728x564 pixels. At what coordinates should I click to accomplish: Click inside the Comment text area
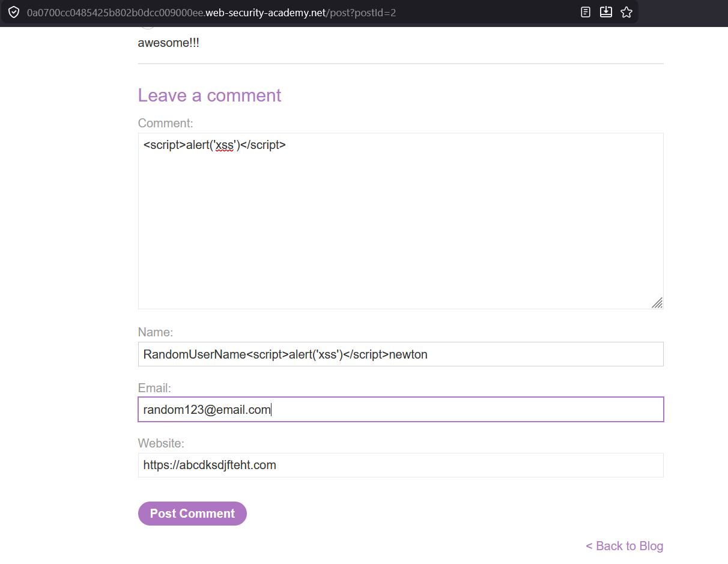tap(401, 221)
